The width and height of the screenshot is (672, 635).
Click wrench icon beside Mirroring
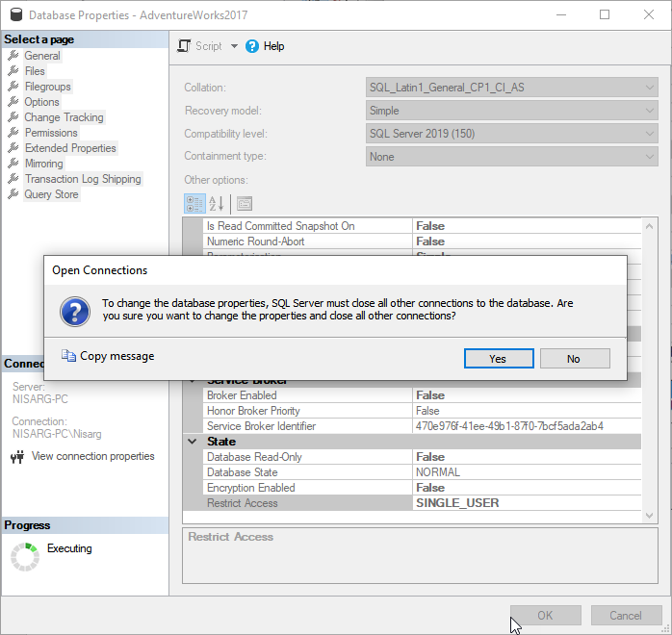coord(13,164)
